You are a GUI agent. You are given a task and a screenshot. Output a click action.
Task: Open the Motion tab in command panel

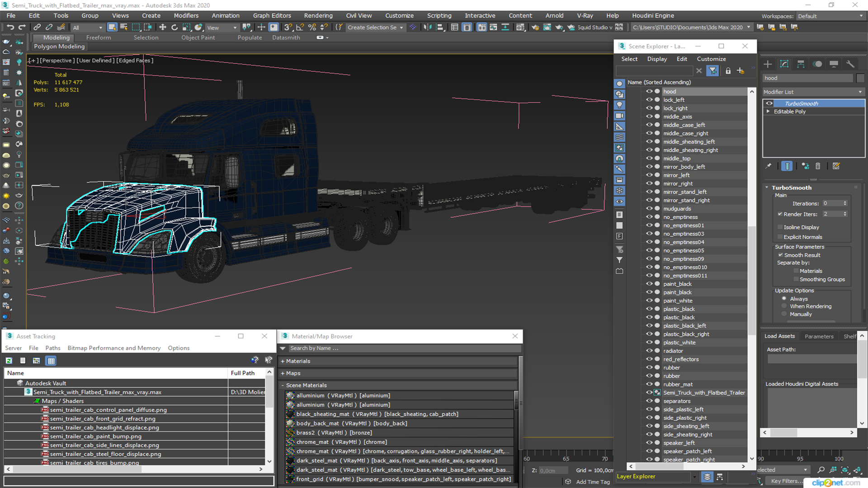(817, 64)
